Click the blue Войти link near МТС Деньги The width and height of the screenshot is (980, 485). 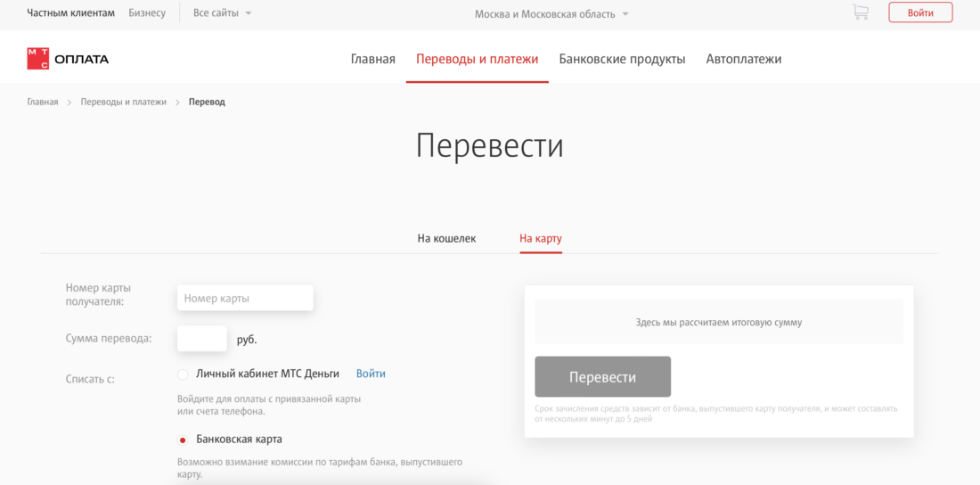tap(371, 374)
